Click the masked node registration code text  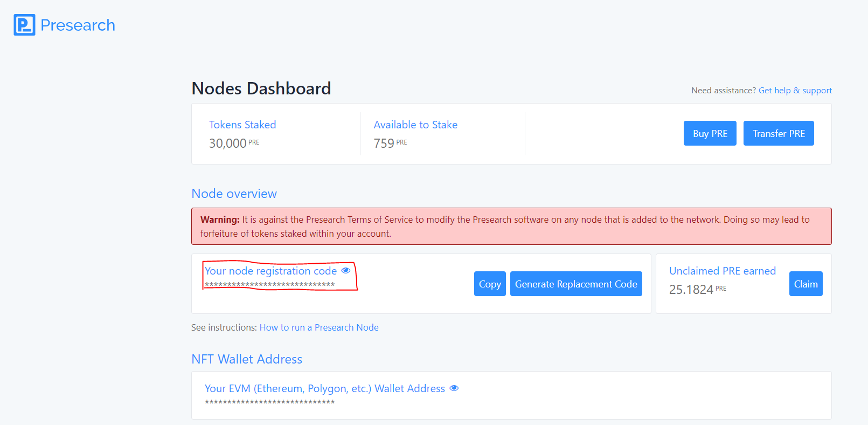click(269, 285)
